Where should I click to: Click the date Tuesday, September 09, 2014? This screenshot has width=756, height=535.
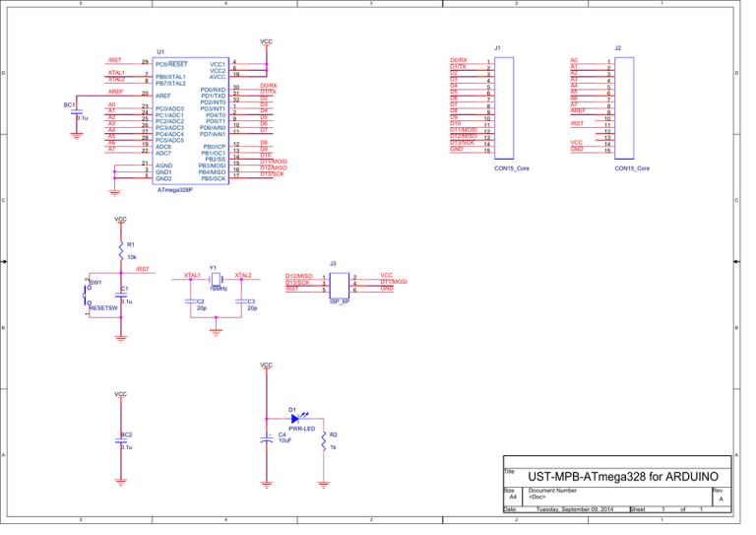click(575, 509)
